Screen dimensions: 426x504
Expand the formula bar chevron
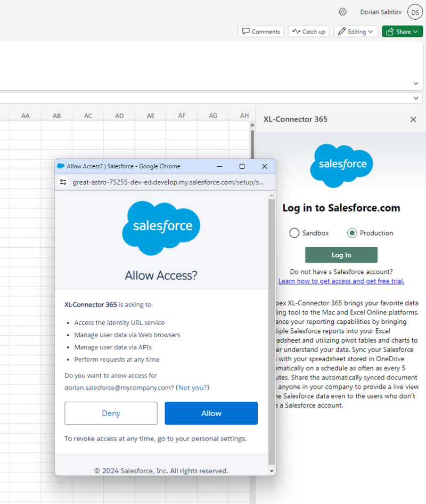[416, 98]
